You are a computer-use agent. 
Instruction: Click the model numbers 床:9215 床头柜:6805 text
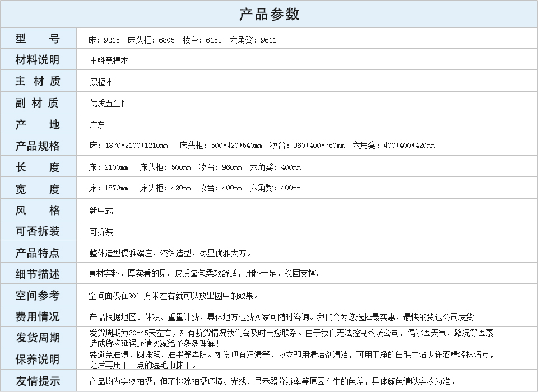[x=131, y=40]
